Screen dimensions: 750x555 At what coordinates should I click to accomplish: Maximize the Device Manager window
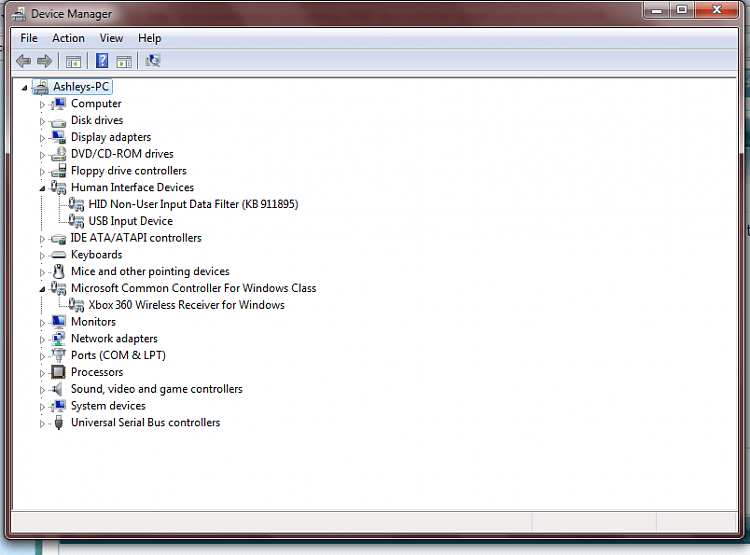682,10
